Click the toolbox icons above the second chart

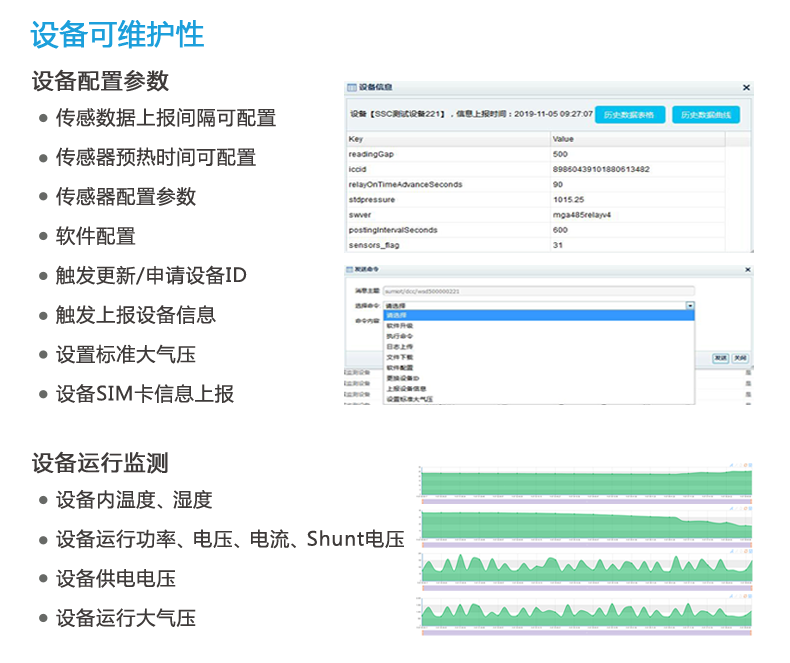pos(738,508)
